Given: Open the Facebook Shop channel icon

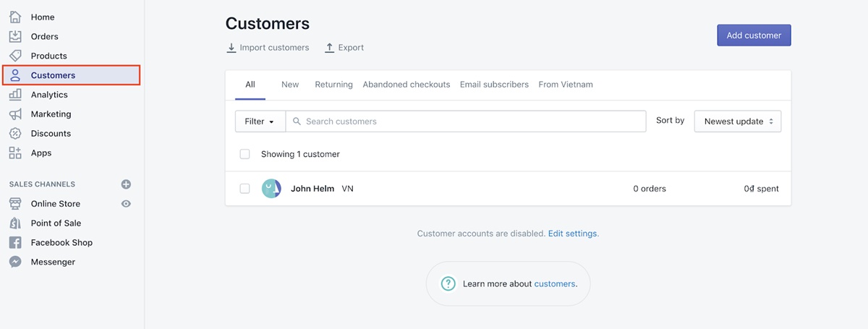Looking at the screenshot, I should coord(15,243).
